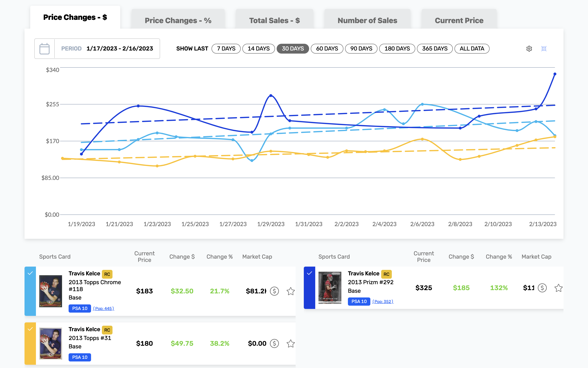Open the Pop: 445 population link
588x368 pixels.
point(104,309)
